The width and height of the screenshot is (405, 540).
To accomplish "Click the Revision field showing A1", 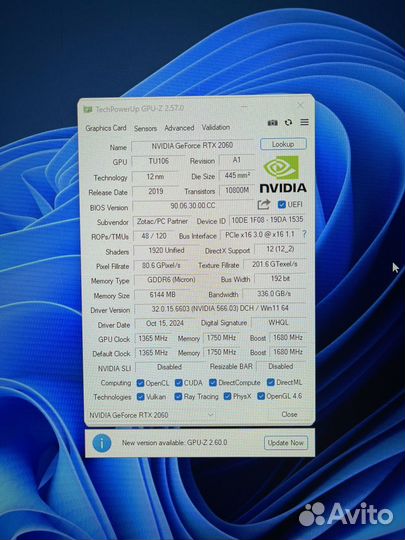I will point(237,160).
